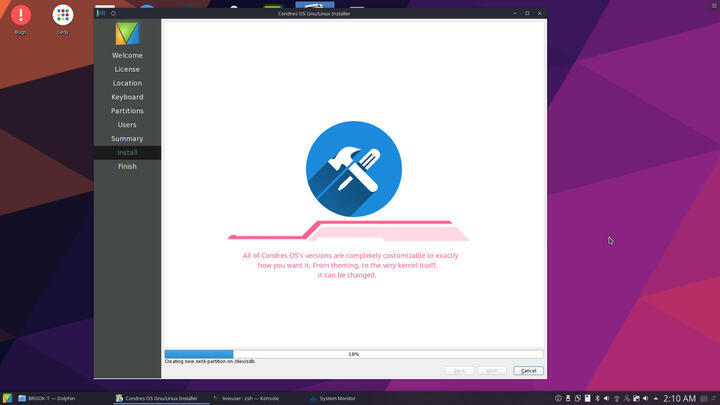The image size is (720, 405).
Task: Click the License step in sidebar
Action: [x=127, y=69]
